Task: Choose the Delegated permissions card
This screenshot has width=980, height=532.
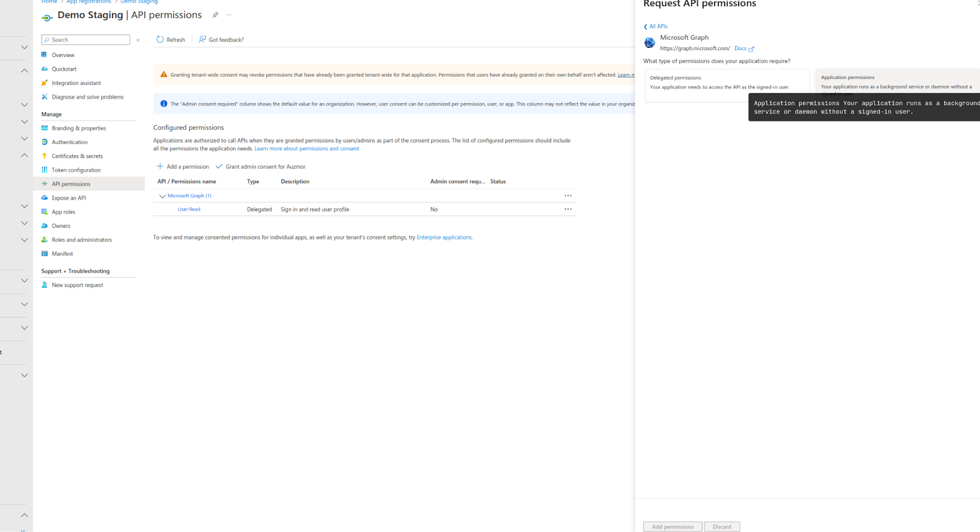Action: tap(727, 85)
